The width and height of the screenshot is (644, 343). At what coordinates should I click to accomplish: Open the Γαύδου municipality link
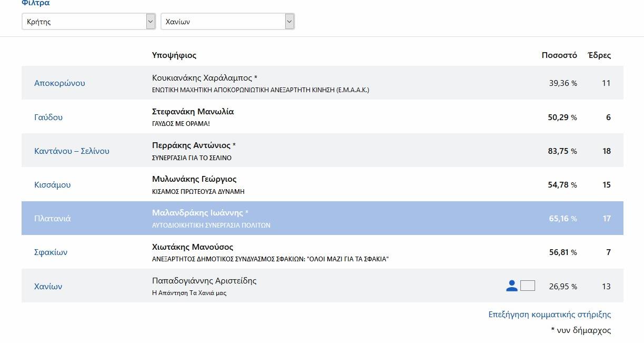click(x=48, y=117)
